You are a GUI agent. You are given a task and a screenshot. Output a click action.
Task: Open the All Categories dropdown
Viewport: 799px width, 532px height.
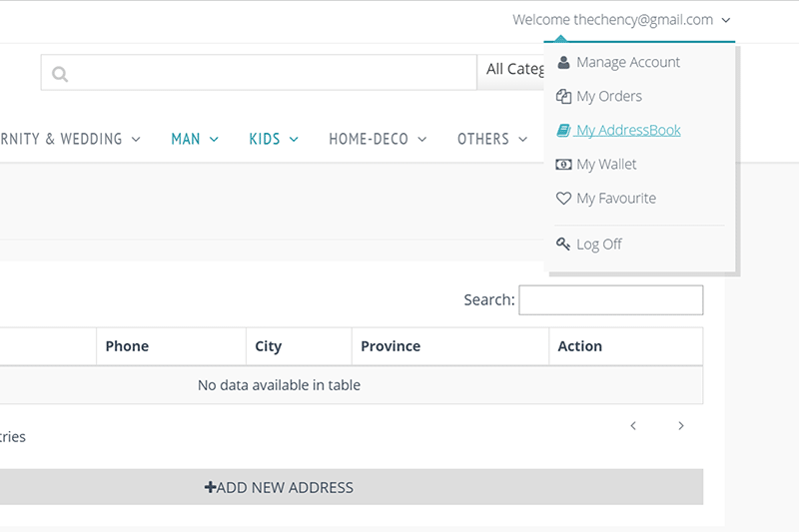tap(513, 70)
